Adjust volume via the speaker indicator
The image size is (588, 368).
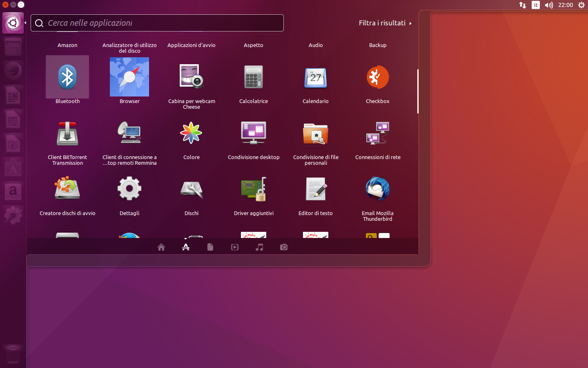[x=549, y=5]
